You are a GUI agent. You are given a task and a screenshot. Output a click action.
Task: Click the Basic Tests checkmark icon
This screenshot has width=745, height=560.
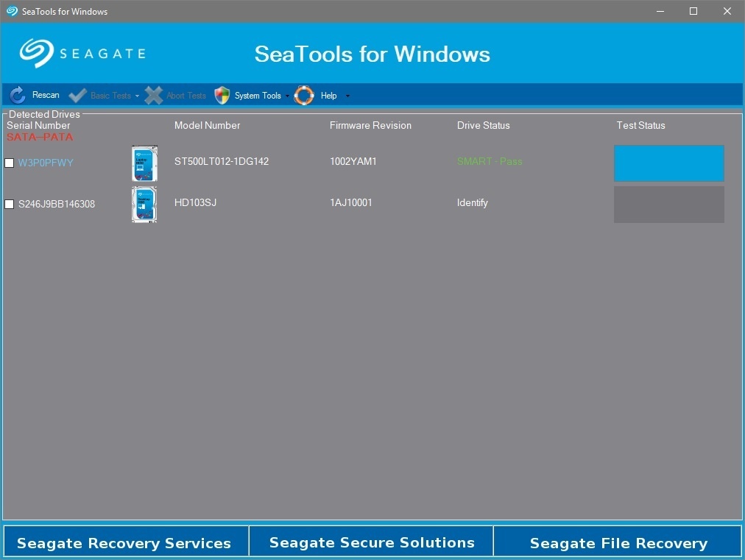coord(77,96)
